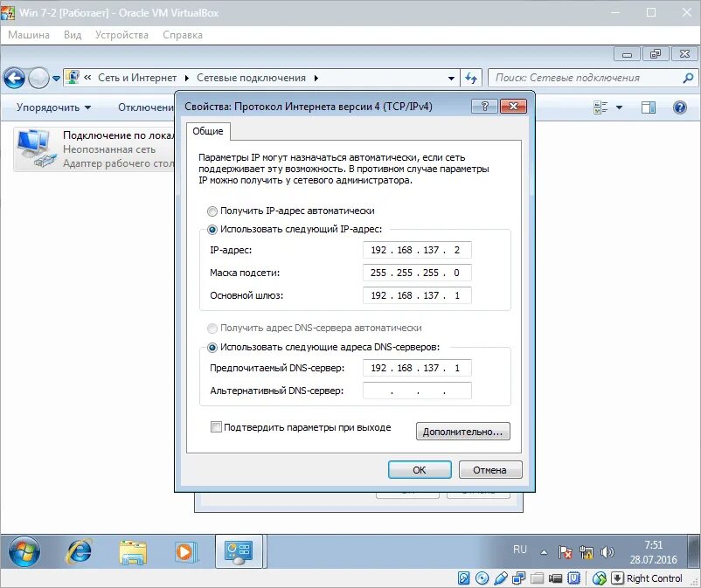Open the double-chevron breadcrumb overflow
The height and width of the screenshot is (588, 701).
87,78
